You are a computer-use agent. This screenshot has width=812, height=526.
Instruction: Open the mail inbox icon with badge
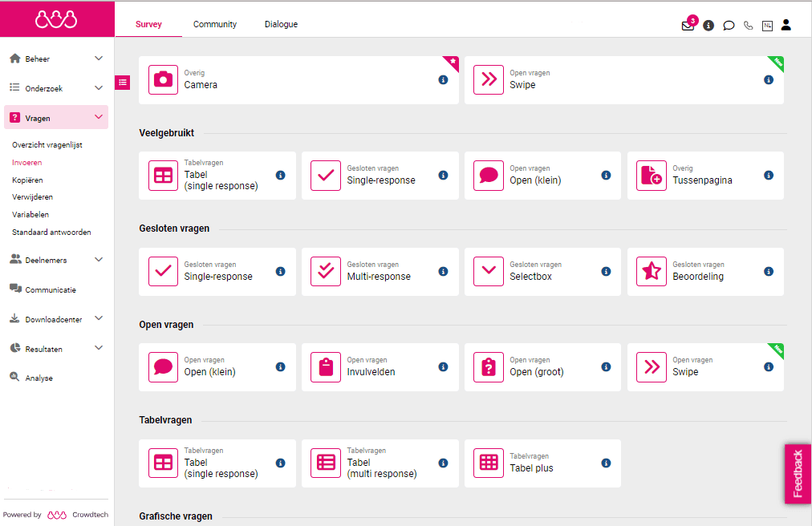tap(688, 24)
